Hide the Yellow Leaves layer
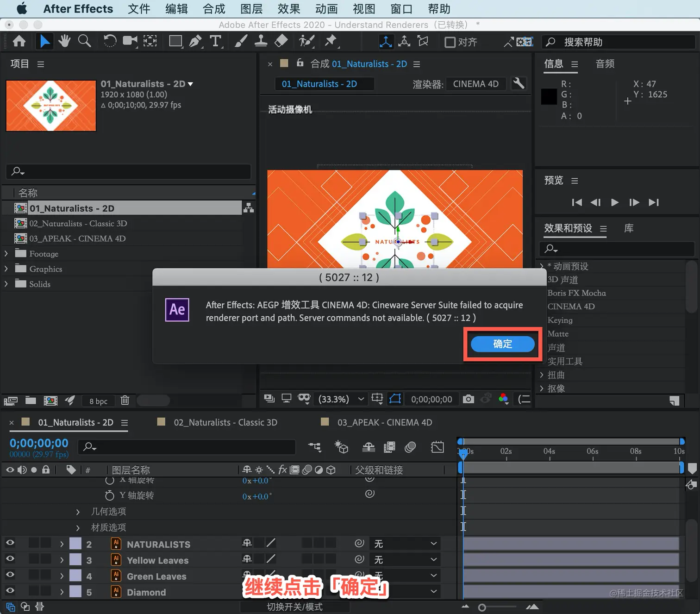Image resolution: width=700 pixels, height=614 pixels. coord(10,559)
